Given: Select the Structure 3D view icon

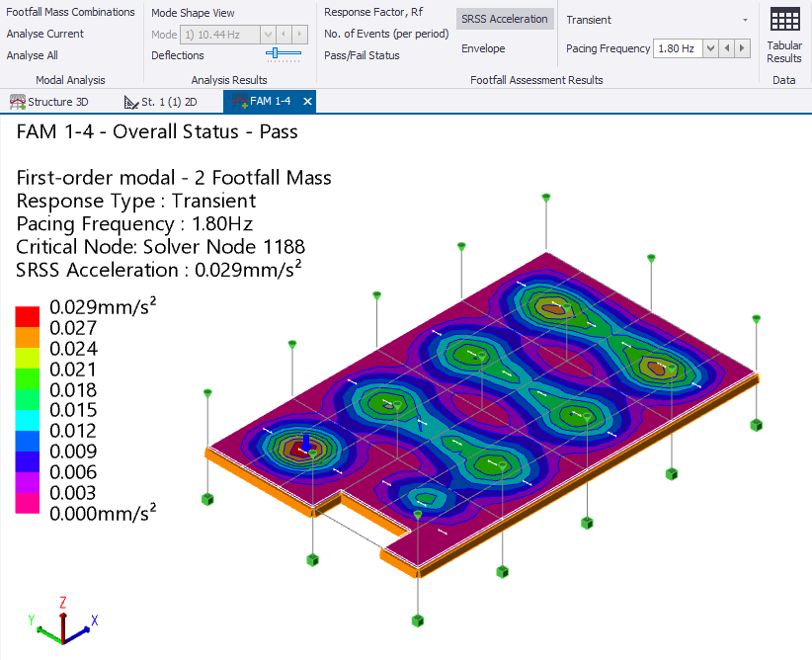Looking at the screenshot, I should click(16, 101).
